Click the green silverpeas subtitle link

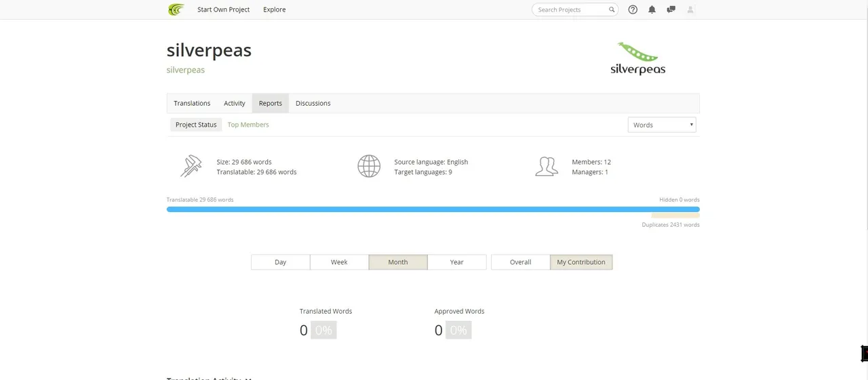tap(186, 70)
